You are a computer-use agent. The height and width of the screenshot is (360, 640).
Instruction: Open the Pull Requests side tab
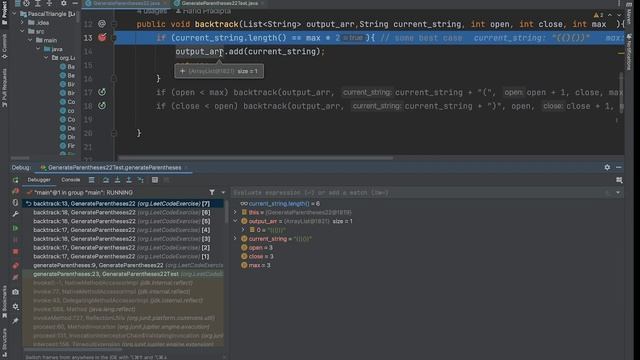(x=4, y=88)
